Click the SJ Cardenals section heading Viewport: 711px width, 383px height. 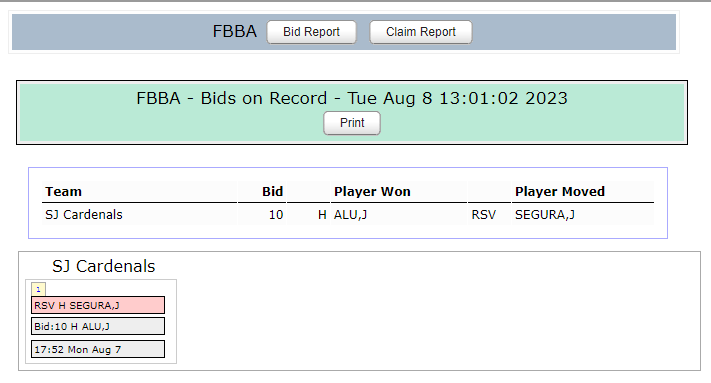tap(103, 266)
